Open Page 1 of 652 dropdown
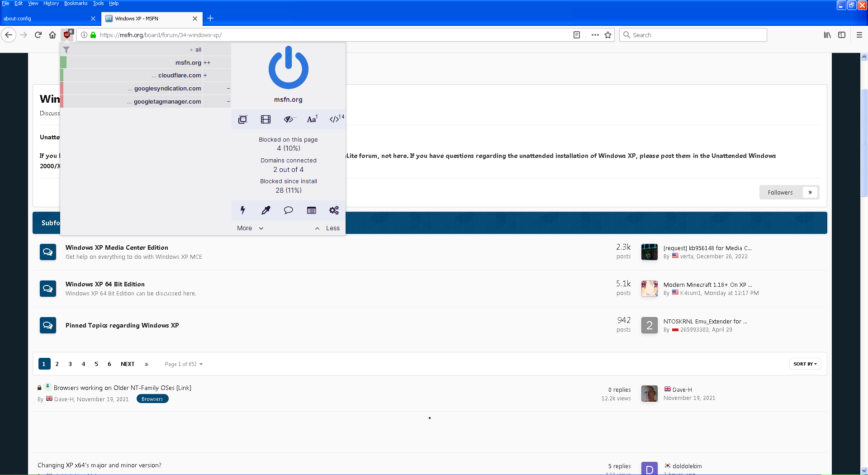 click(184, 364)
